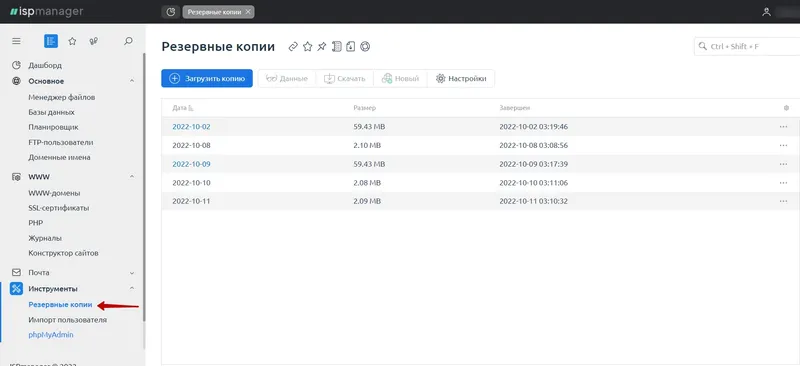Open actions menu for 2022-10-10 row
This screenshot has height=366, width=800.
[x=784, y=183]
